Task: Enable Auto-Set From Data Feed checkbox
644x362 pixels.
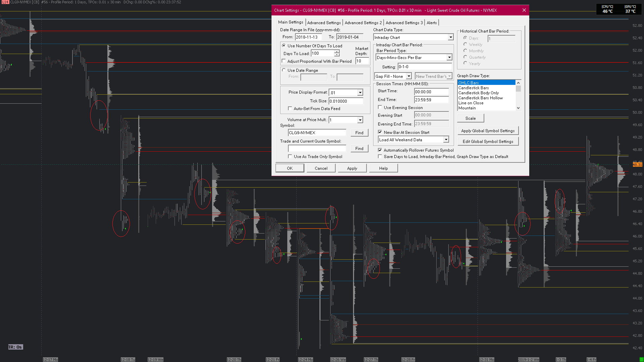Action: pos(290,108)
